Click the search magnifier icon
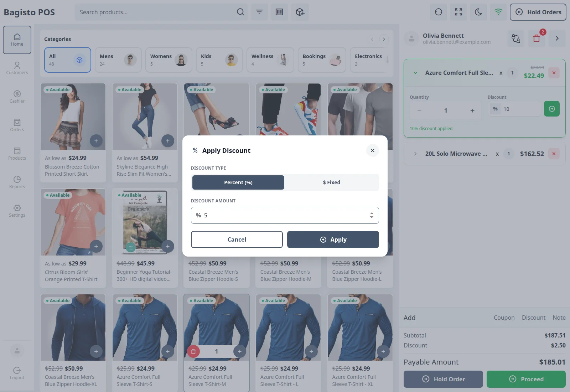The width and height of the screenshot is (570, 392). tap(240, 12)
